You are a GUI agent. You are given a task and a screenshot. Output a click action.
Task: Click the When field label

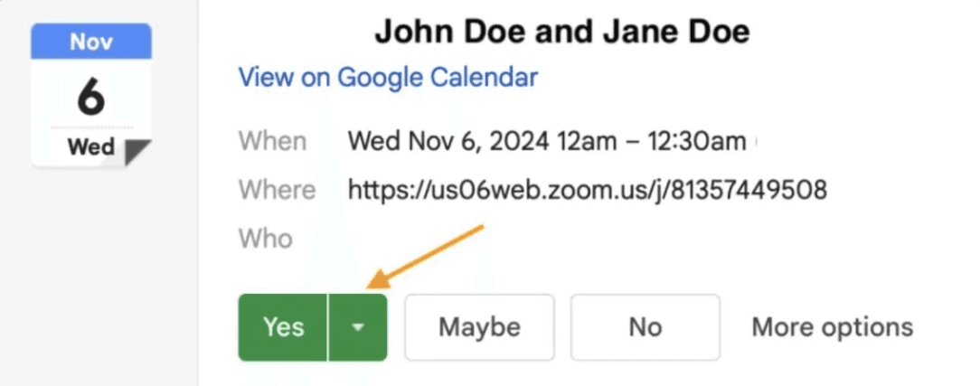point(272,141)
